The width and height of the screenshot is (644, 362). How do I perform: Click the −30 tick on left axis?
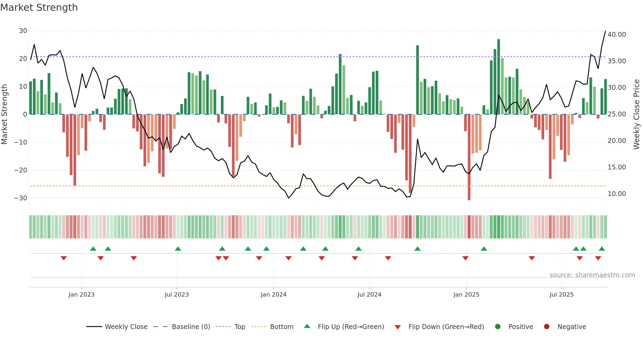21,198
